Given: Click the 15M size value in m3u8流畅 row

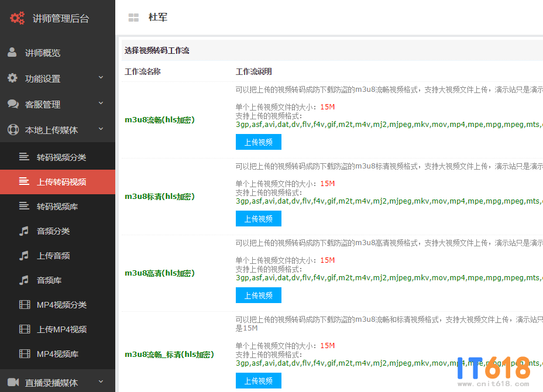Looking at the screenshot, I should 327,106.
